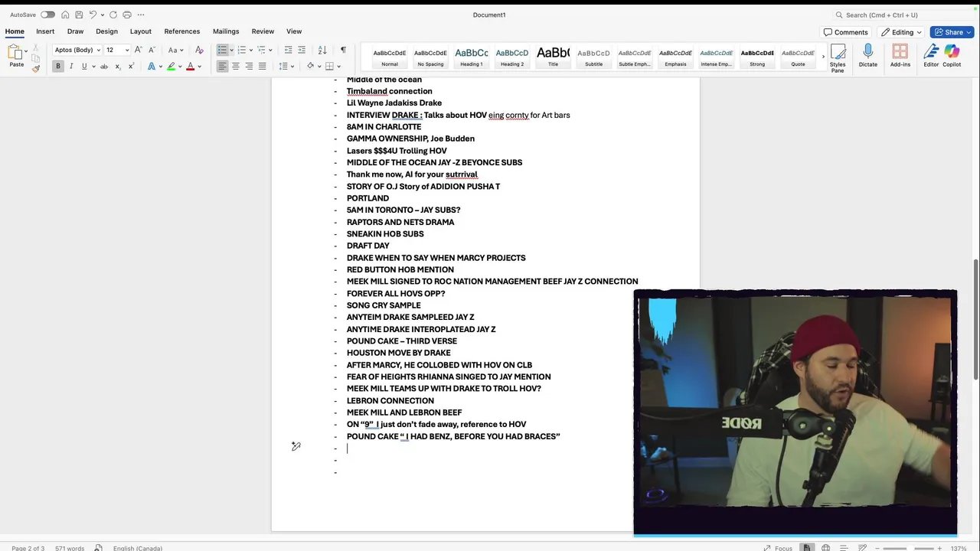
Task: Open the multilevel list button
Action: pyautogui.click(x=261, y=50)
